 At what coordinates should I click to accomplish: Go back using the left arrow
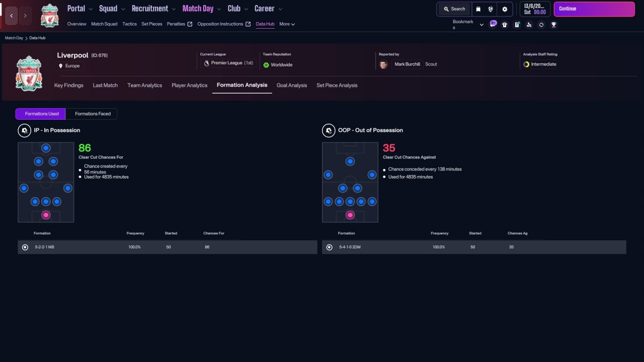[12, 16]
